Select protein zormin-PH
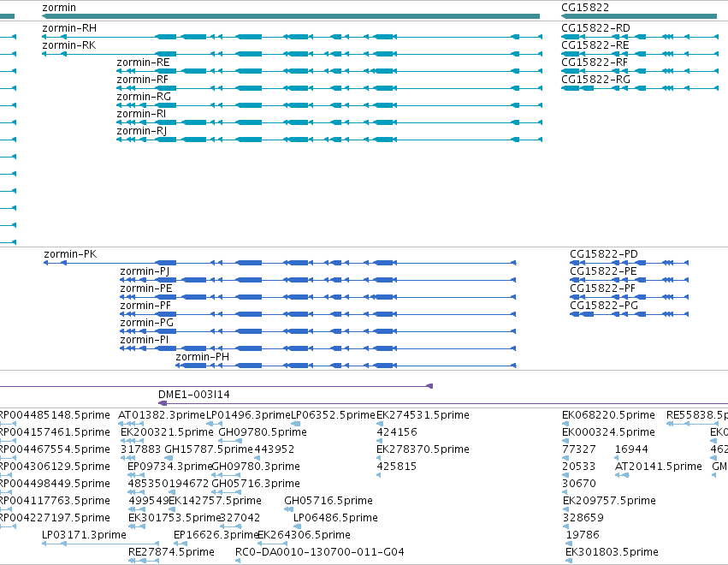The image size is (728, 565). pyautogui.click(x=203, y=357)
